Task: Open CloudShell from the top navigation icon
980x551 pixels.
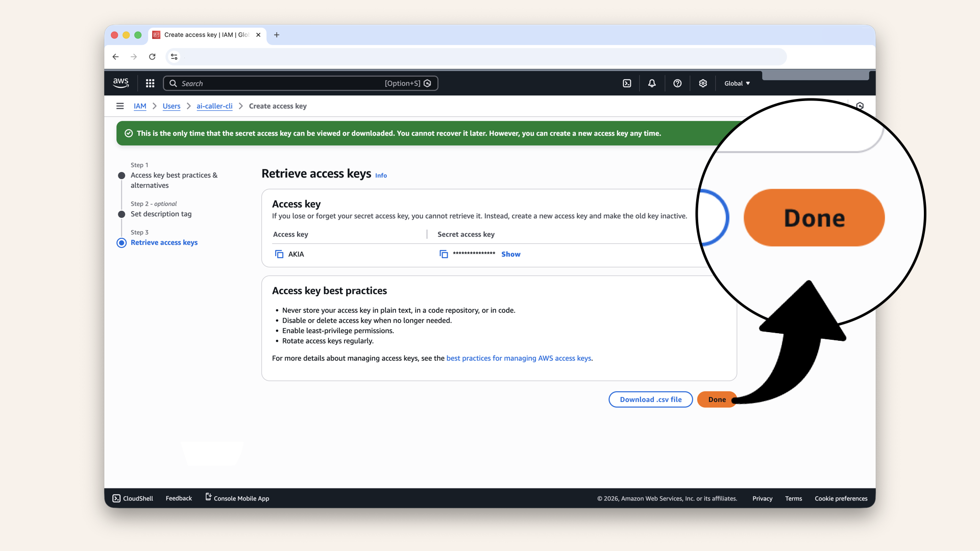Action: (627, 83)
